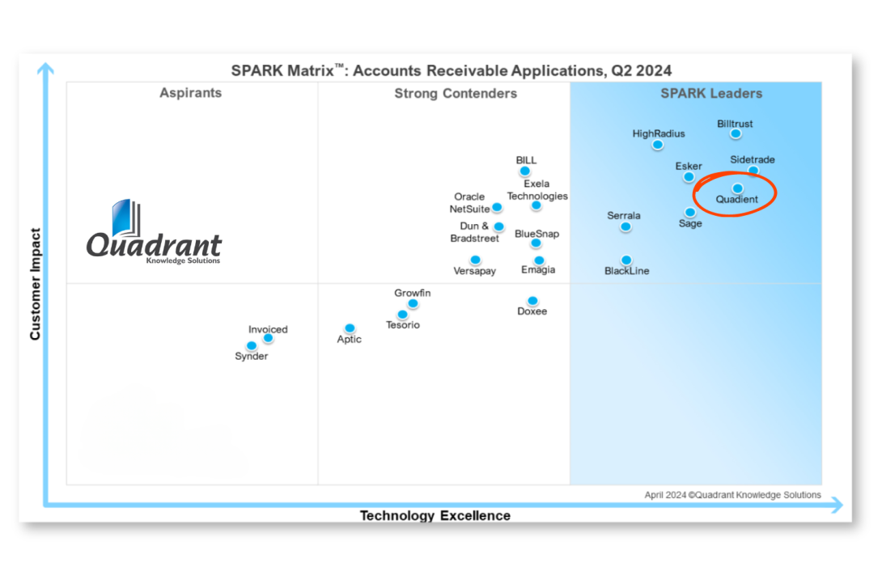Image resolution: width=882 pixels, height=588 pixels.
Task: Click the SPARK Matrix chart title
Action: coord(452,70)
